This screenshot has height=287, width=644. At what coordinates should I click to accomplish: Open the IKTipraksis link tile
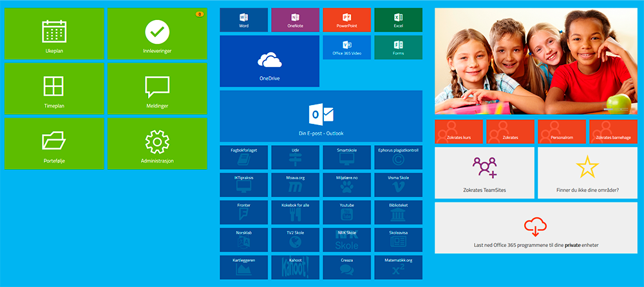tap(243, 184)
